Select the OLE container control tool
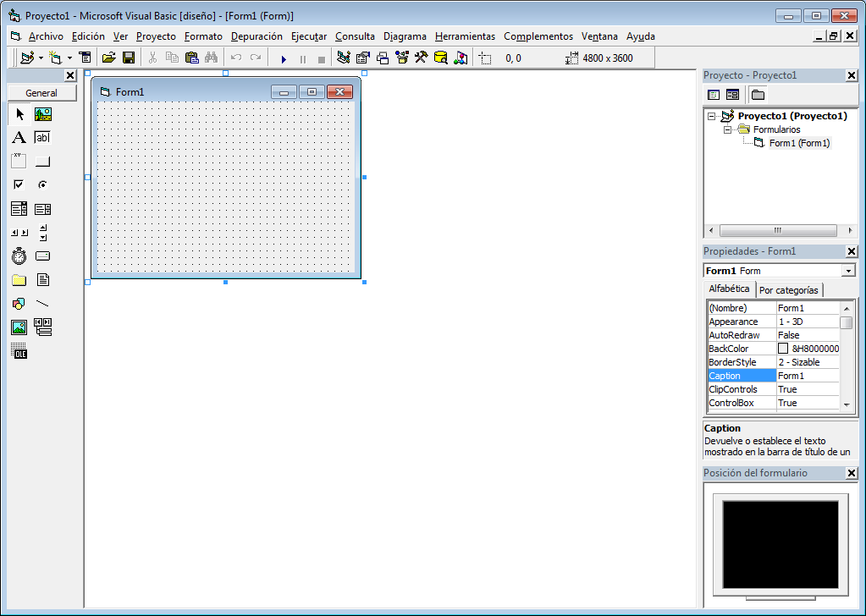 pos(19,351)
